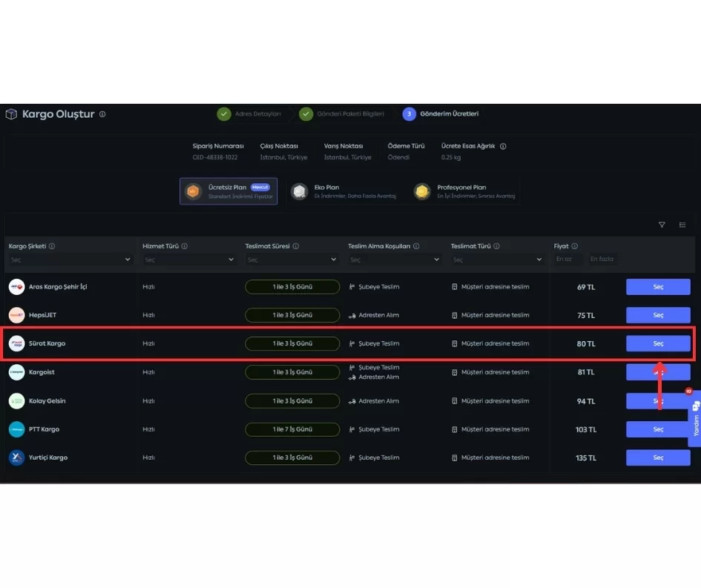701x588 pixels.
Task: Click the Aras Kargo Şehir İçi logo
Action: tap(16, 287)
